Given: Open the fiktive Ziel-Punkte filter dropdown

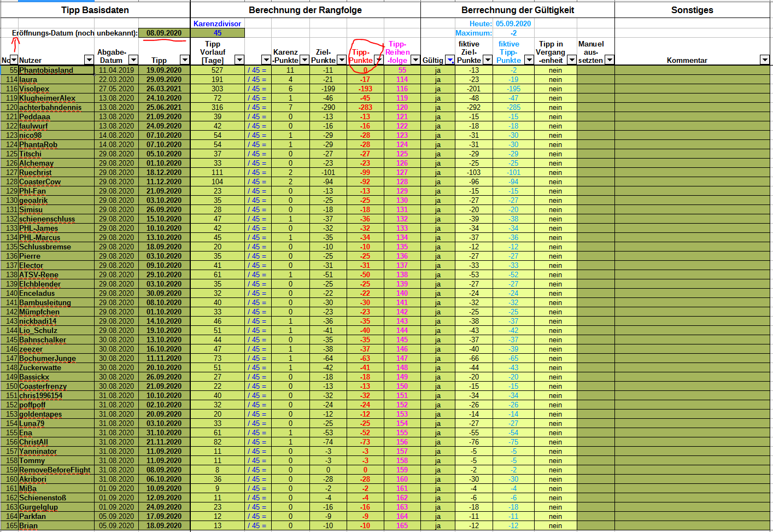Looking at the screenshot, I should (488, 60).
